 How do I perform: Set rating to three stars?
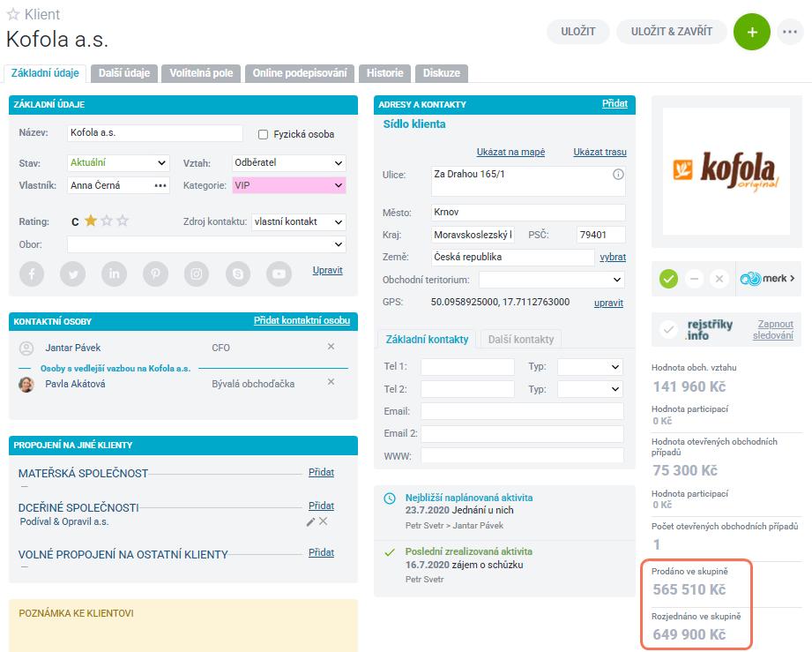pos(123,221)
